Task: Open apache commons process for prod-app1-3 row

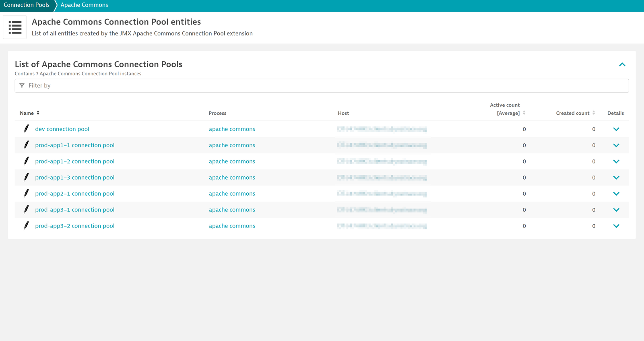Action: (x=232, y=178)
